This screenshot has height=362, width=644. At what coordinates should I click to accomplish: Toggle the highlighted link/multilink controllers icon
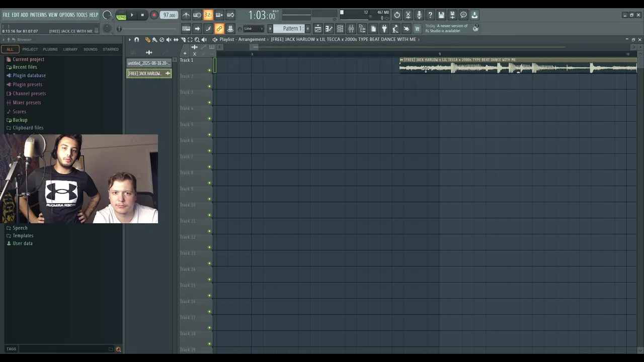[219, 29]
